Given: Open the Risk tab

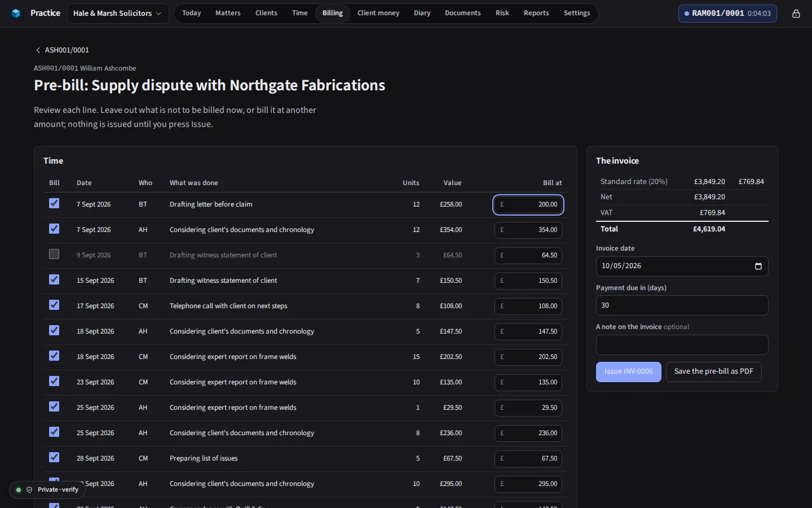Looking at the screenshot, I should [x=502, y=13].
